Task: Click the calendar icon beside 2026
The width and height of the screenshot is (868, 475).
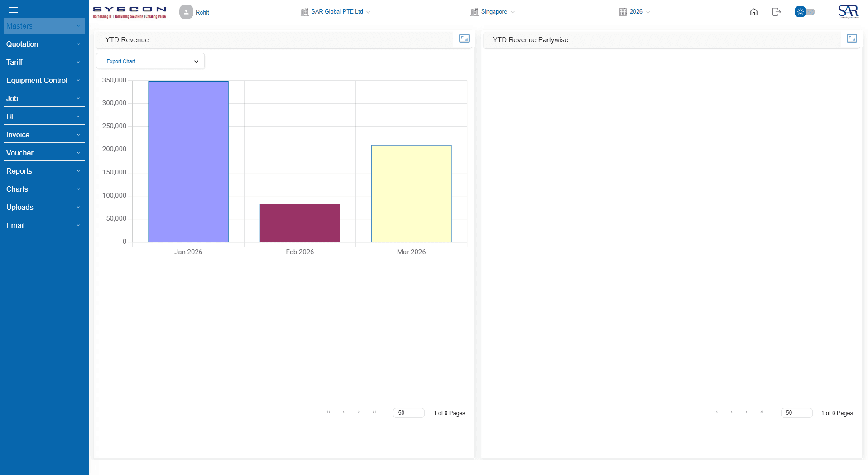Action: pyautogui.click(x=622, y=11)
